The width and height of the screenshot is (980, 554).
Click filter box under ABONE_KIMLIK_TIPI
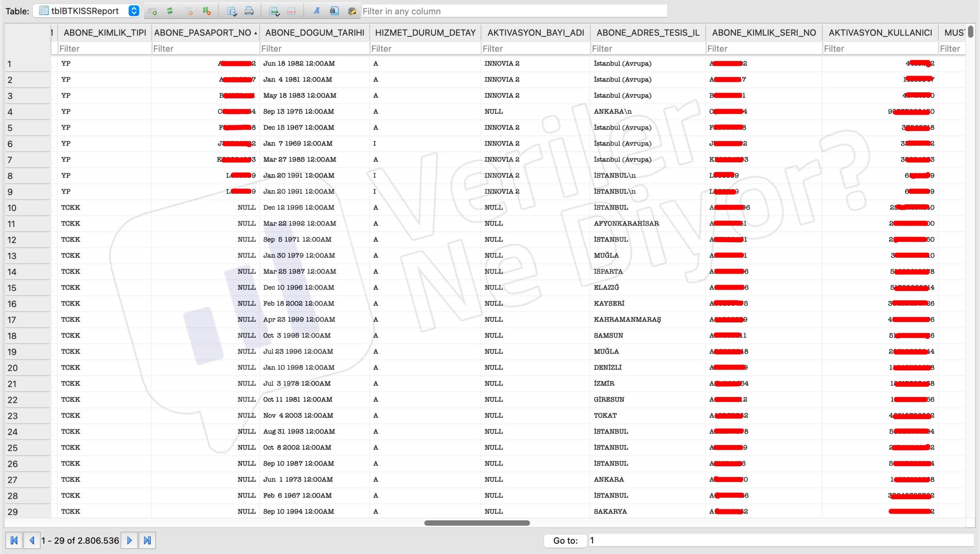104,49
